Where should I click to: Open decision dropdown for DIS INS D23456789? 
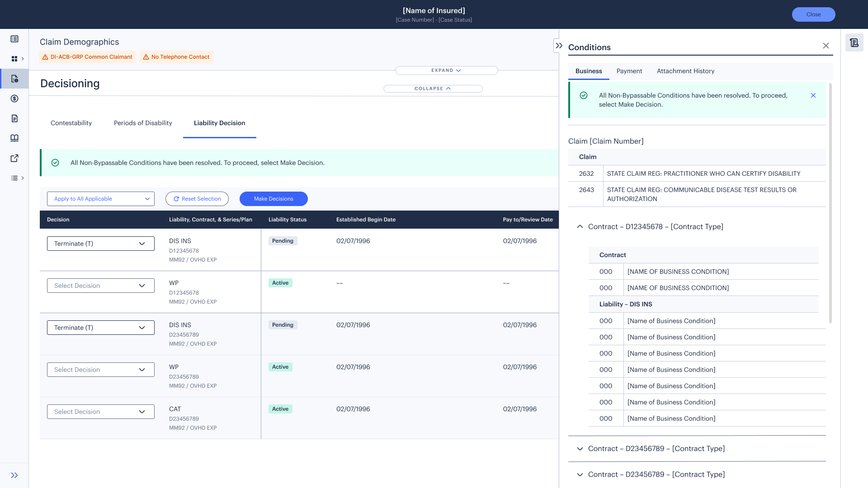pos(101,328)
